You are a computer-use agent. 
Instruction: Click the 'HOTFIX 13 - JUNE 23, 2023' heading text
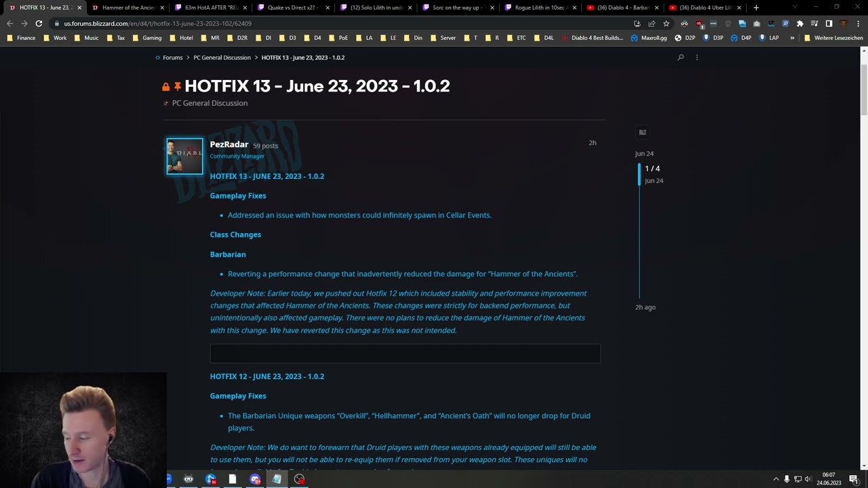pyautogui.click(x=267, y=176)
